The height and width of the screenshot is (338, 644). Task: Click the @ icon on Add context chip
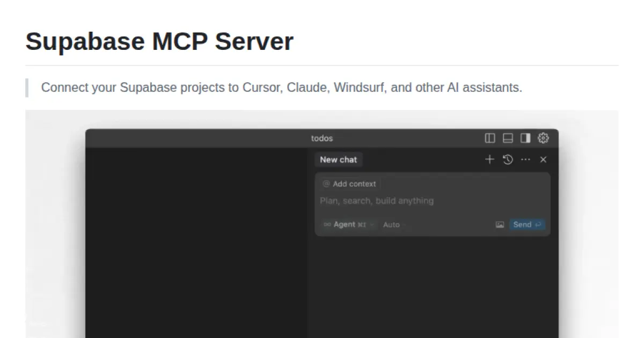(x=326, y=183)
